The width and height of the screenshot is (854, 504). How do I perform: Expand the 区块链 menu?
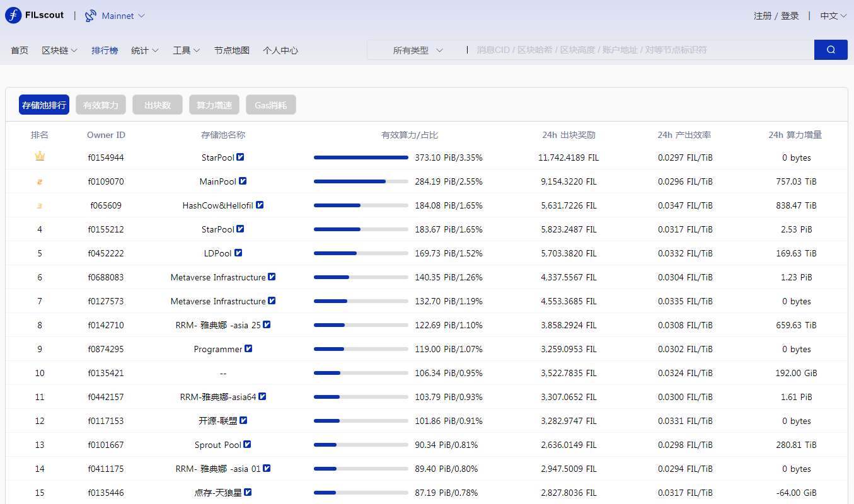[x=60, y=50]
